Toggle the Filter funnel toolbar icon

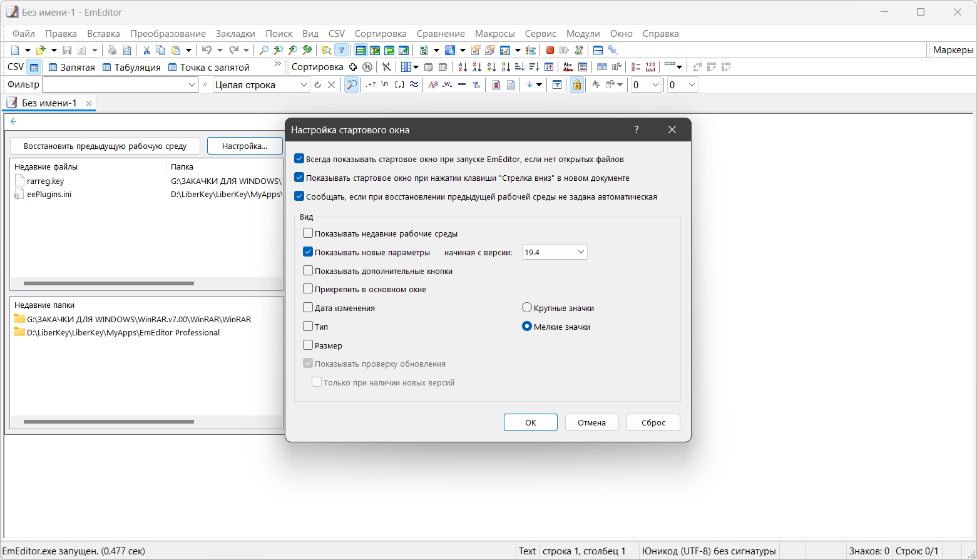(x=342, y=50)
